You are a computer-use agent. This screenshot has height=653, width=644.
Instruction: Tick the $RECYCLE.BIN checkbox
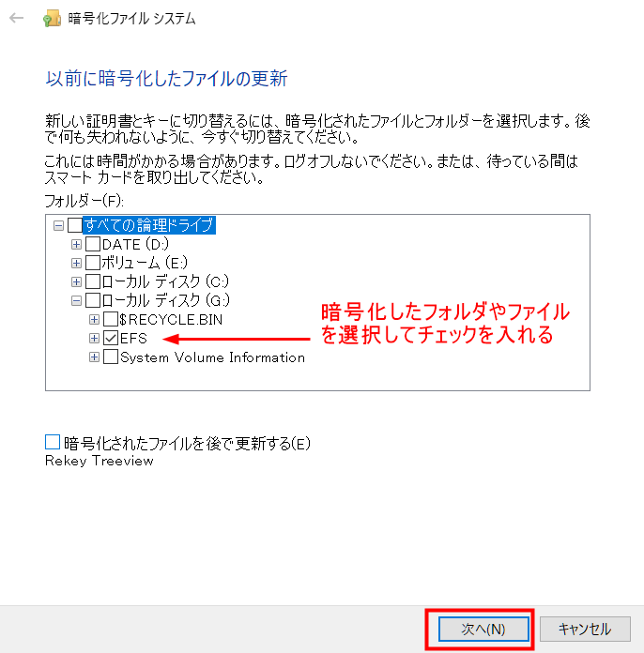(x=111, y=319)
